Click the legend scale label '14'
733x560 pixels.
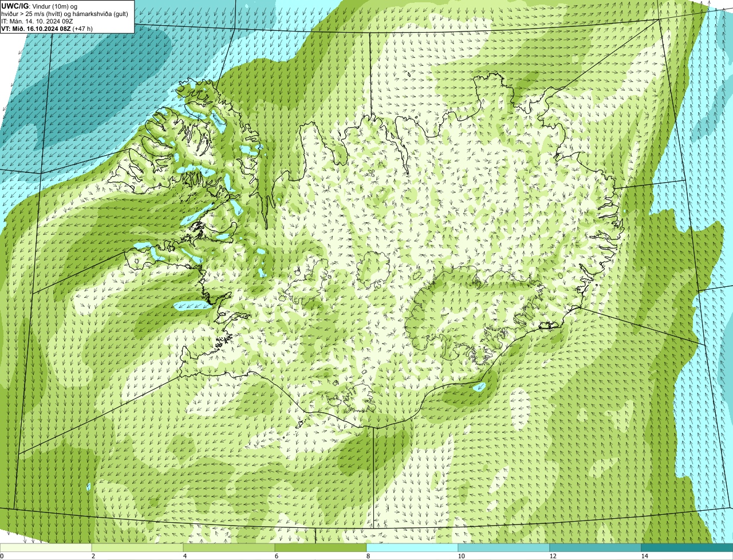[x=644, y=556]
